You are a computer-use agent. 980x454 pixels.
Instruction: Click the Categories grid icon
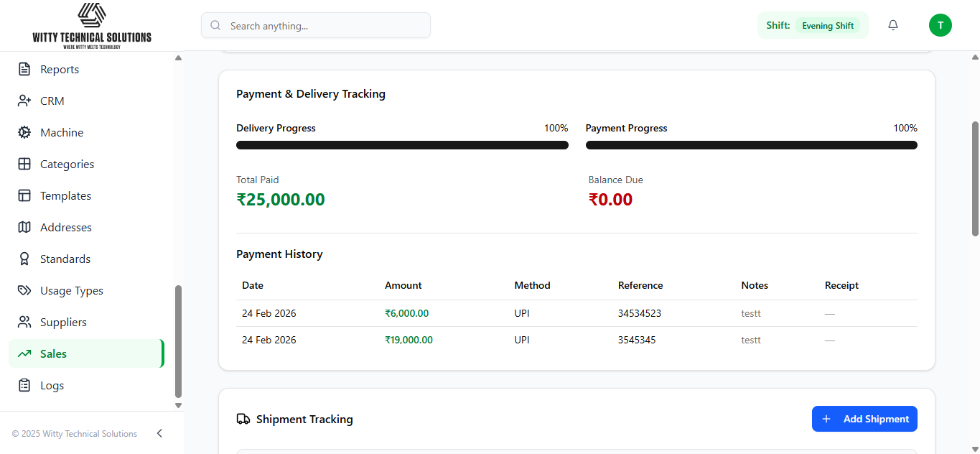[x=24, y=165]
